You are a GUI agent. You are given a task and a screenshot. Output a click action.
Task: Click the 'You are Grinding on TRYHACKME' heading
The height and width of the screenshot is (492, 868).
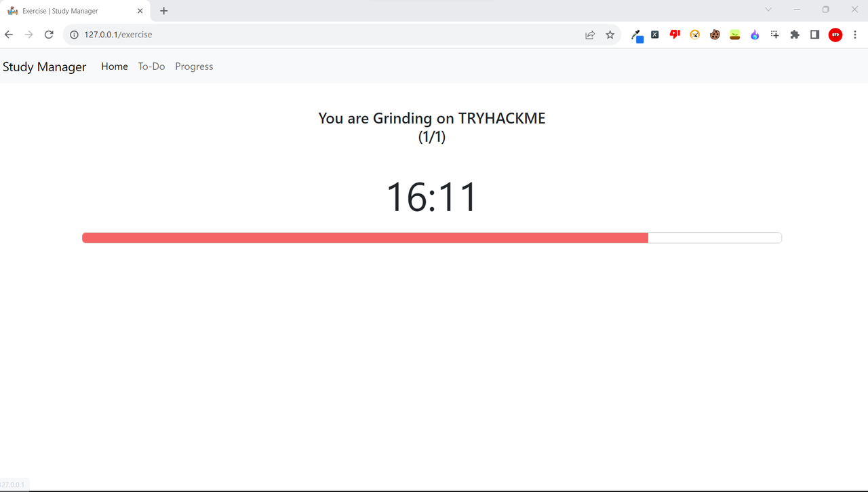(x=432, y=118)
